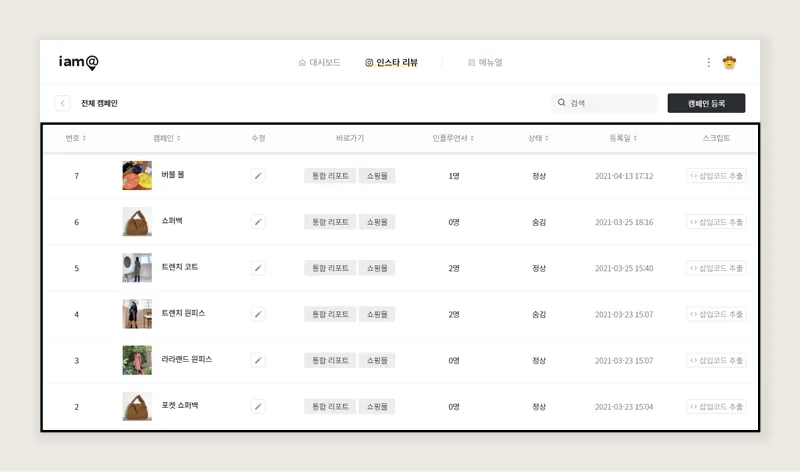
Task: Open the 매뉴얼 tab
Action: [485, 62]
